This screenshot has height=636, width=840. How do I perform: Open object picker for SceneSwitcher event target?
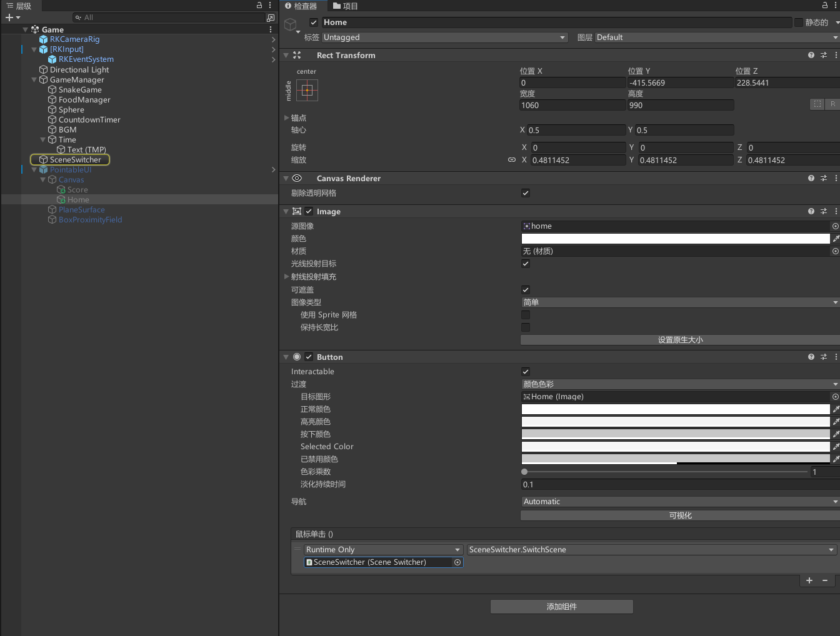(457, 562)
